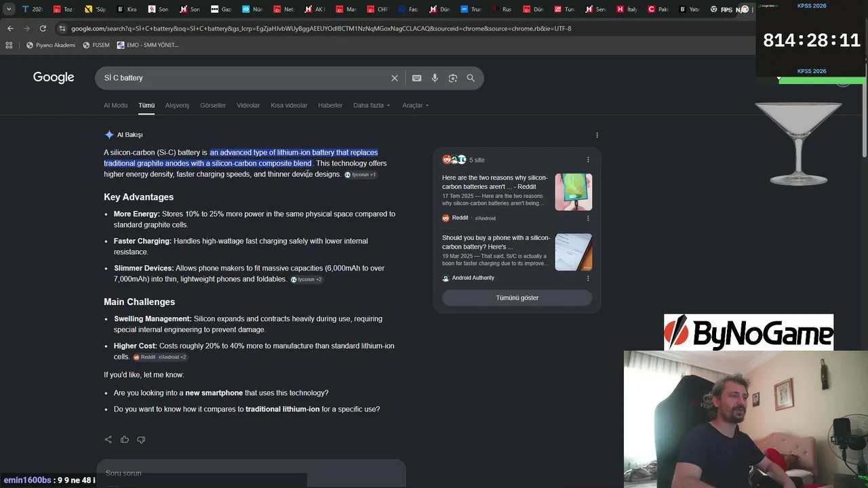The image size is (868, 488).
Task: Click the Chrome address bar URL
Action: coord(321,28)
